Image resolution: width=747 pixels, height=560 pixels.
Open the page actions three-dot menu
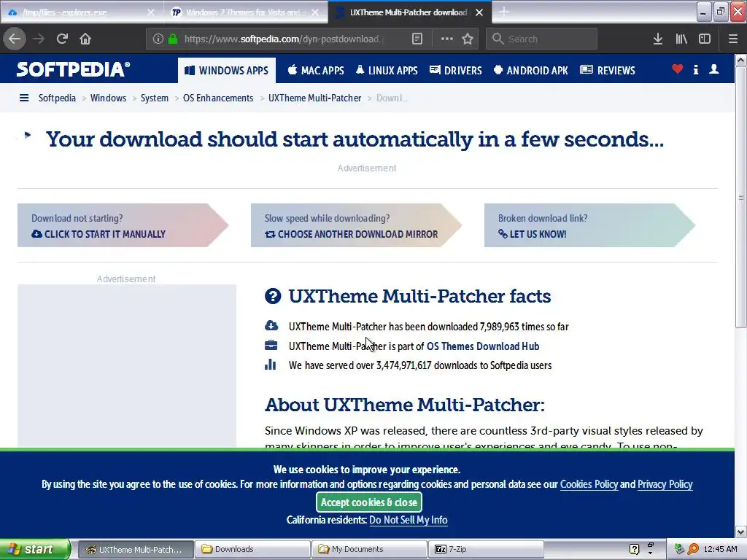[447, 39]
